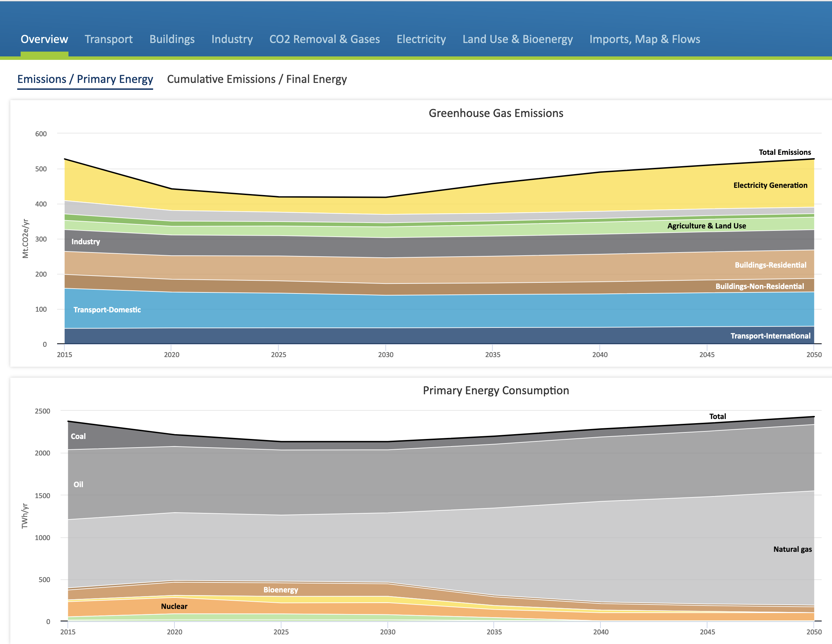Viewport: 832px width, 644px height.
Task: Click the Transport-International dark blue band
Action: [x=770, y=336]
